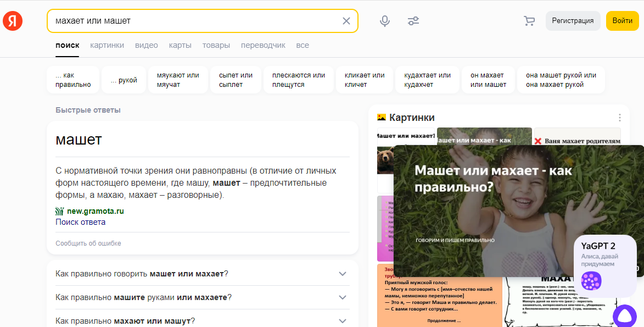Screen dimensions: 644x327
Task: Select suggestion 'кликает или кличет'
Action: [x=365, y=80]
